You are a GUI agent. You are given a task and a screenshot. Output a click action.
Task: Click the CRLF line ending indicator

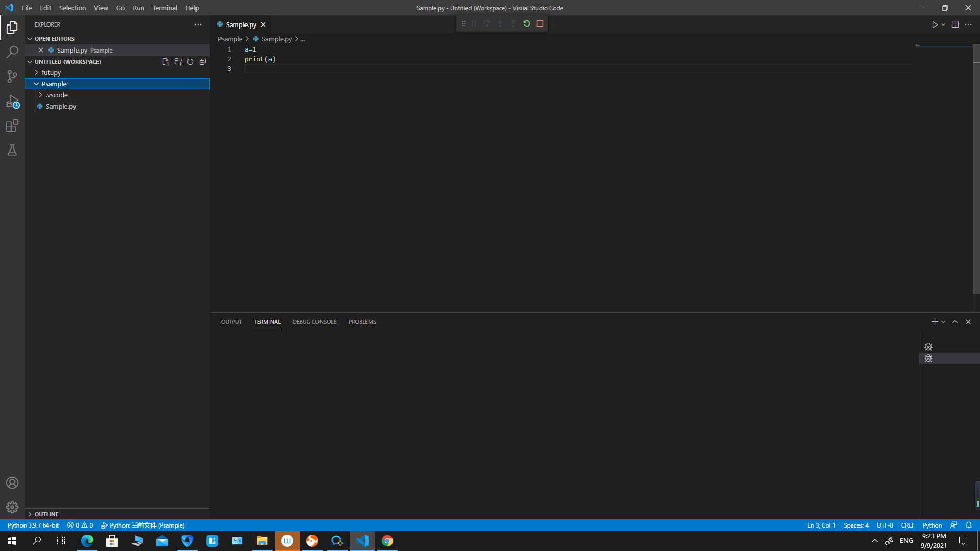908,525
